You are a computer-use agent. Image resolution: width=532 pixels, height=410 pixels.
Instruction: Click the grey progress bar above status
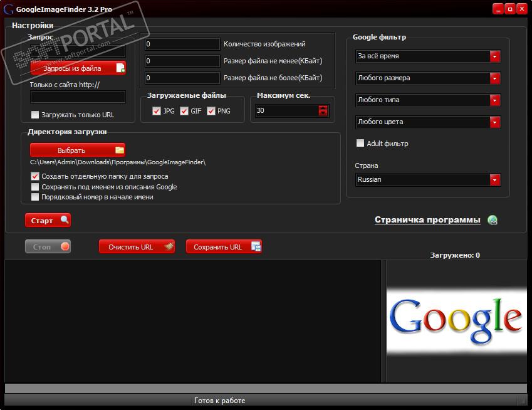(x=266, y=388)
